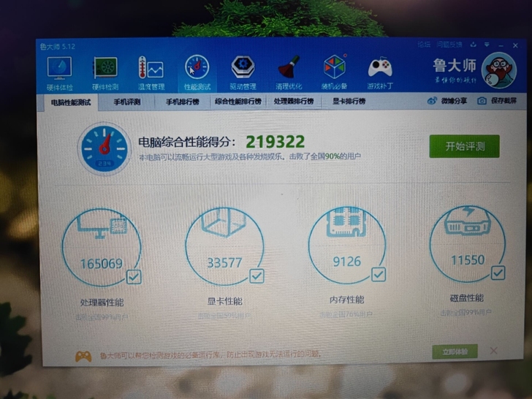Click the processor score 165069

(x=102, y=264)
